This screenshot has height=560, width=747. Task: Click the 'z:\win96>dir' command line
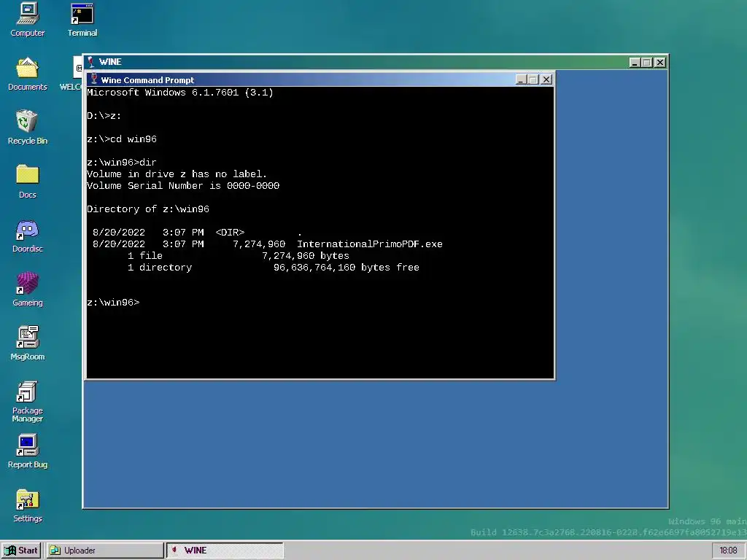point(122,163)
